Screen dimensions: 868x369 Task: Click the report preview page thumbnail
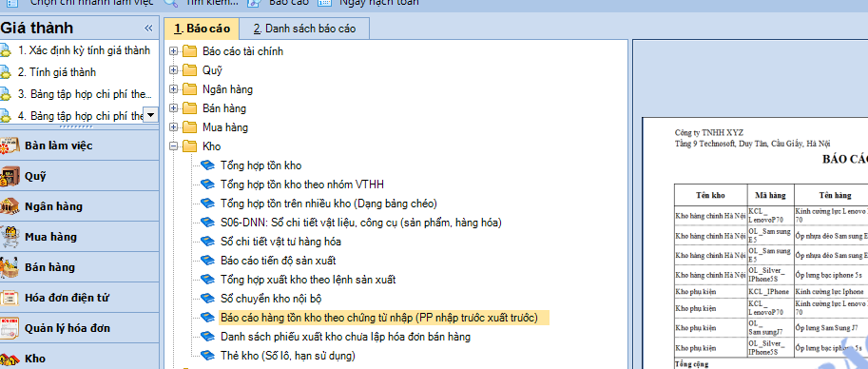pyautogui.click(x=755, y=243)
